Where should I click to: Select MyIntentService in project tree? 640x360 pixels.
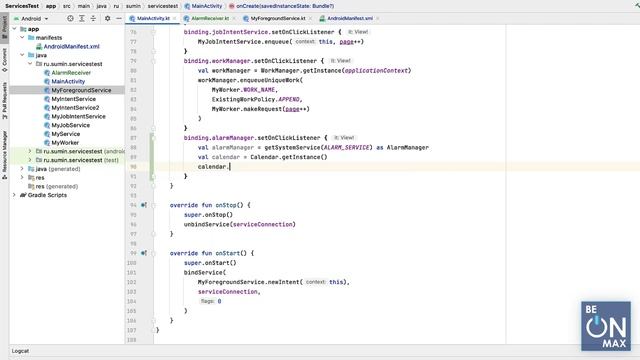point(73,99)
